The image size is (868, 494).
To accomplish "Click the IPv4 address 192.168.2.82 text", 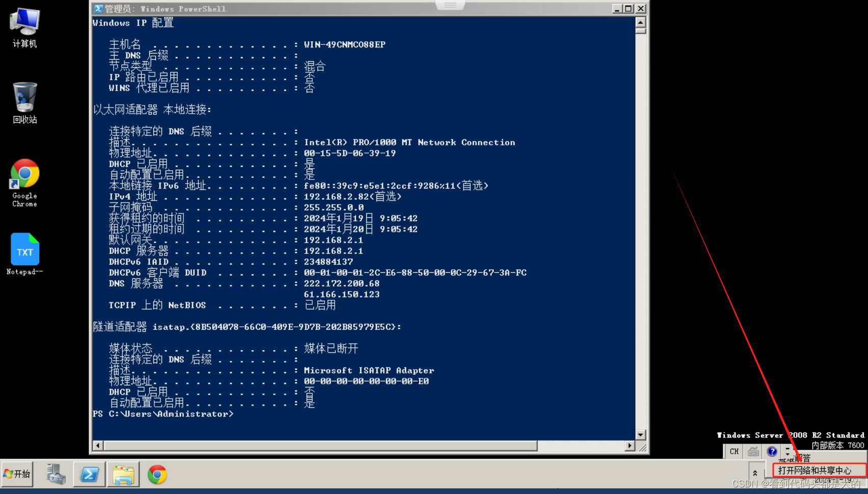I will click(336, 197).
